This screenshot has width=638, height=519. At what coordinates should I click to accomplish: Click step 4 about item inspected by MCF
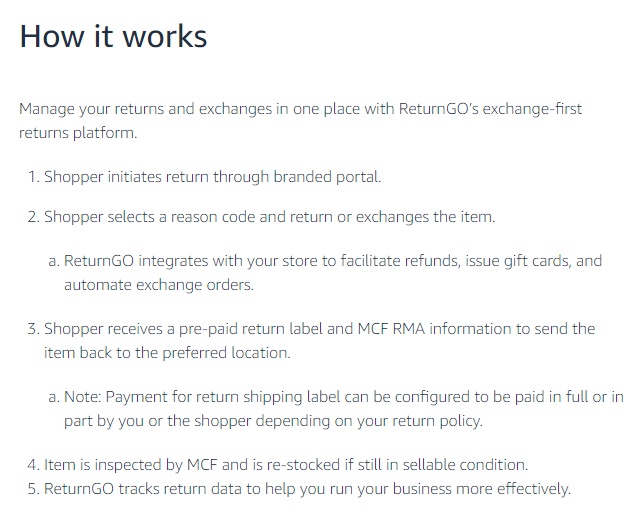pyautogui.click(x=278, y=464)
